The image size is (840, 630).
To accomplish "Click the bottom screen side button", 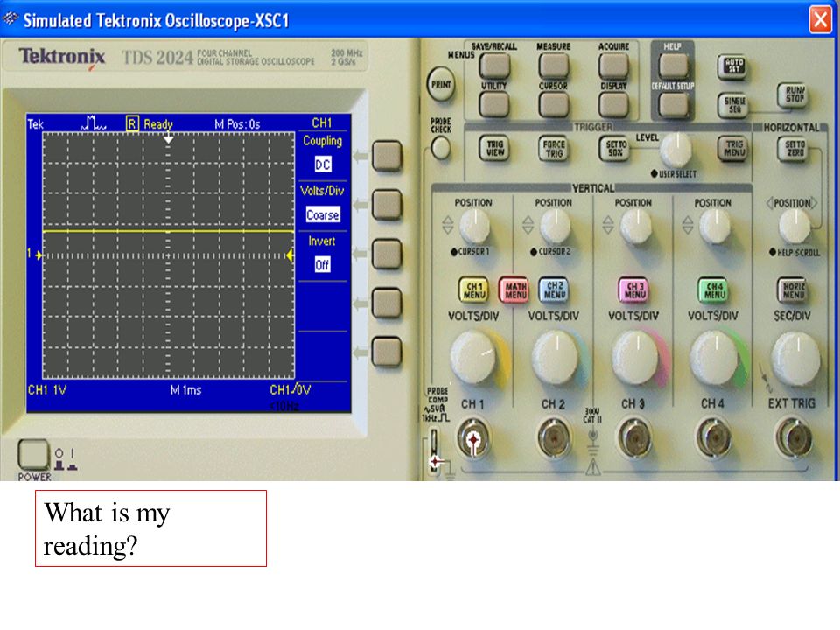I will point(387,352).
